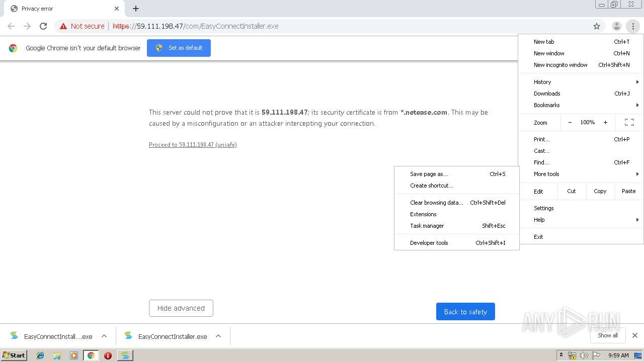
Task: Choose Exit from the Chrome menu
Action: [x=581, y=237]
